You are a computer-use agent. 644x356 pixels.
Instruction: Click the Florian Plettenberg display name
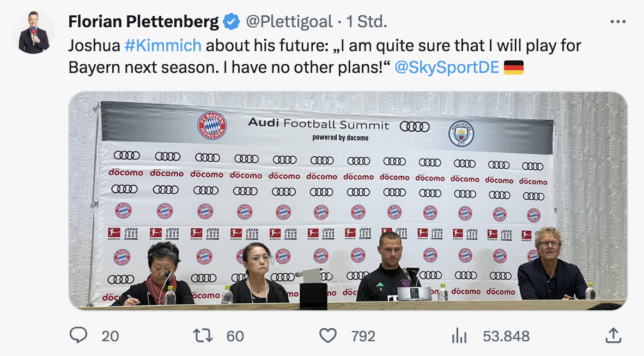(143, 22)
